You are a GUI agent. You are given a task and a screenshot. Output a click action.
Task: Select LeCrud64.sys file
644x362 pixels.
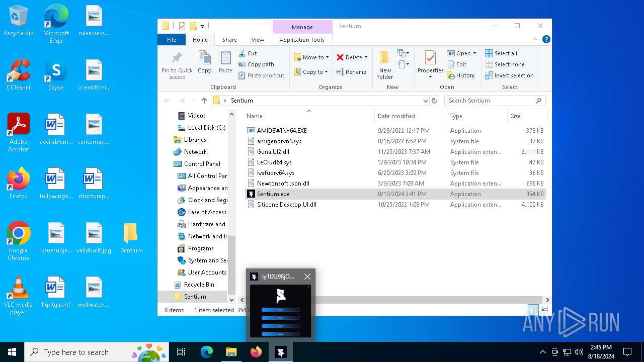pos(395,162)
